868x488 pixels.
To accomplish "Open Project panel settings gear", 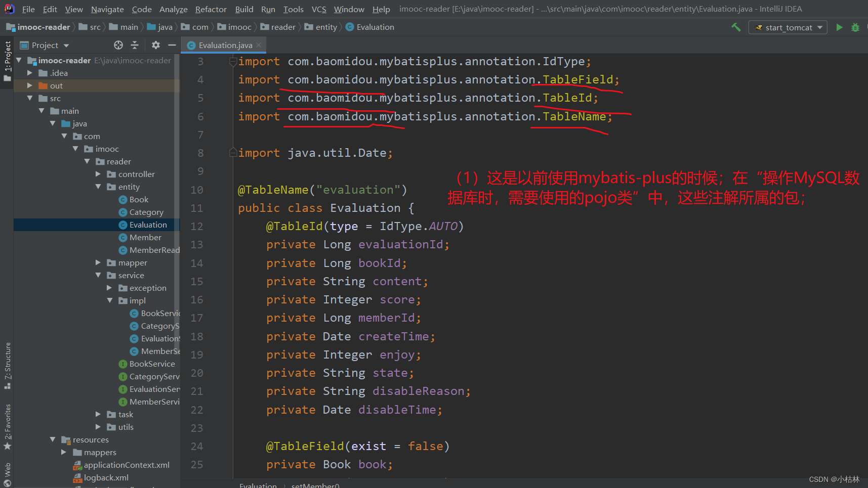I will 156,45.
